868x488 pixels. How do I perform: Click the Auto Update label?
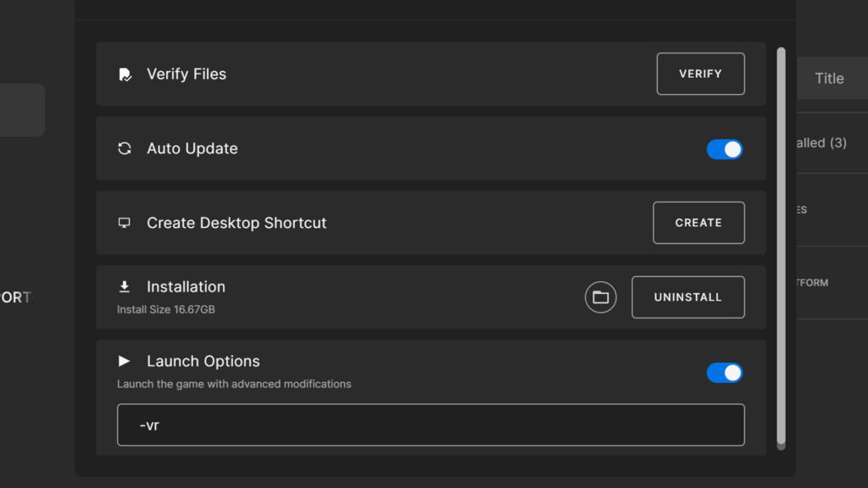(192, 148)
